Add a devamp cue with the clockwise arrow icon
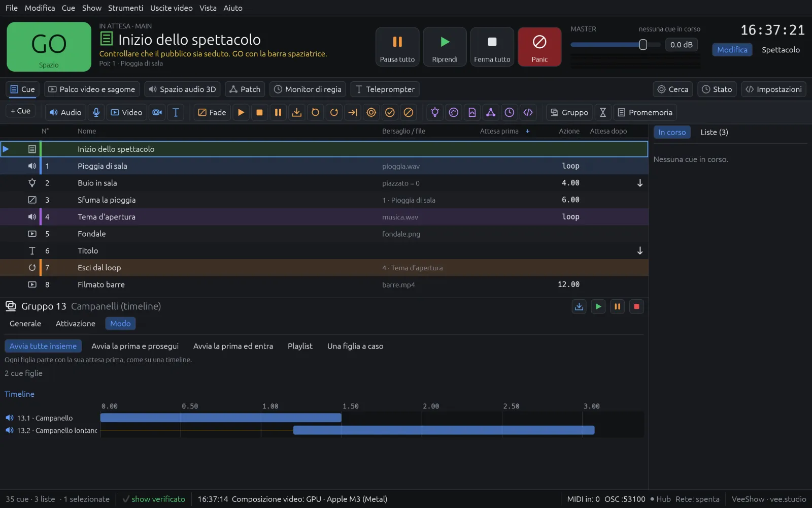This screenshot has height=508, width=812. pyautogui.click(x=334, y=112)
